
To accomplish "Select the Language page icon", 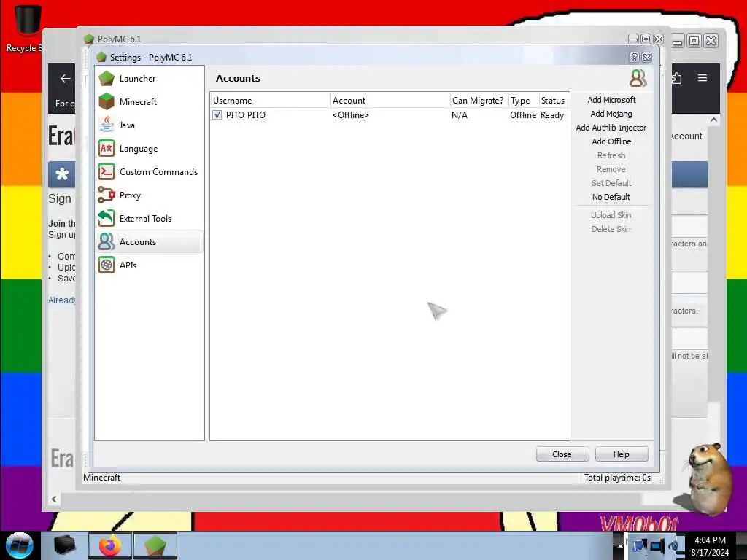I will coord(107,149).
